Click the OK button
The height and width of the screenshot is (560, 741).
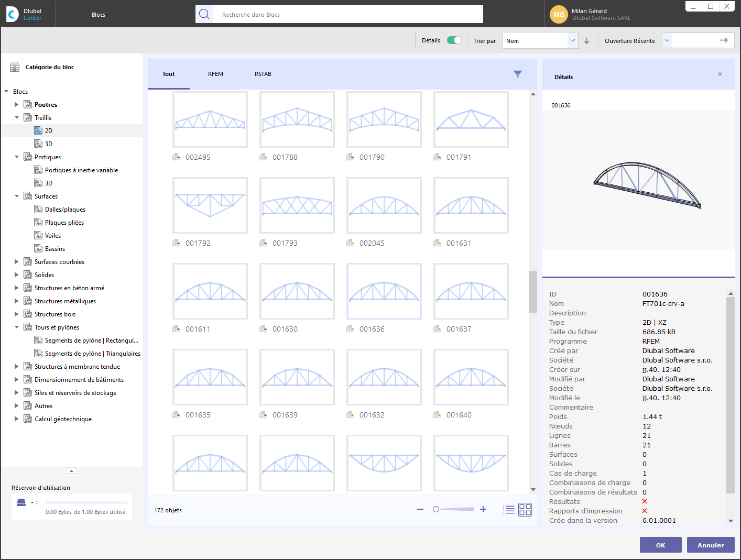click(661, 545)
